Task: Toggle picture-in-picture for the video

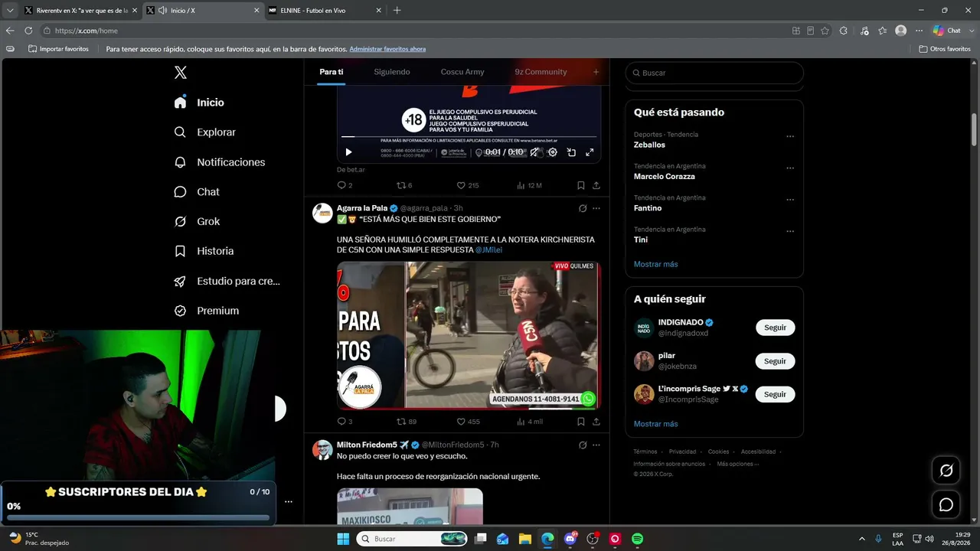Action: 571,152
